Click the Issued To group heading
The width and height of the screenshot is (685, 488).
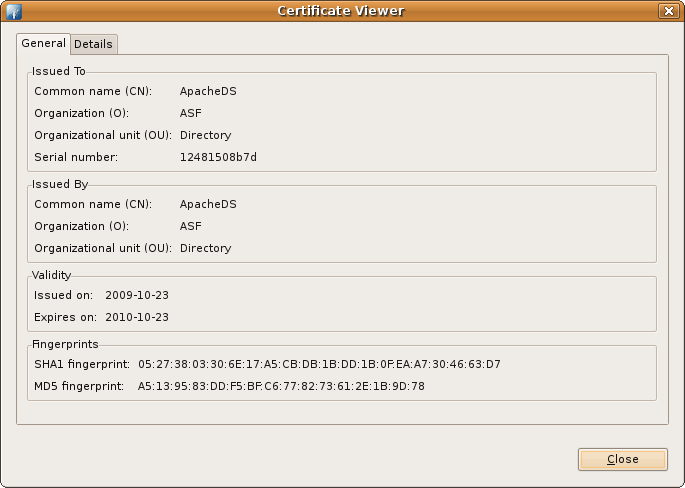pos(59,71)
